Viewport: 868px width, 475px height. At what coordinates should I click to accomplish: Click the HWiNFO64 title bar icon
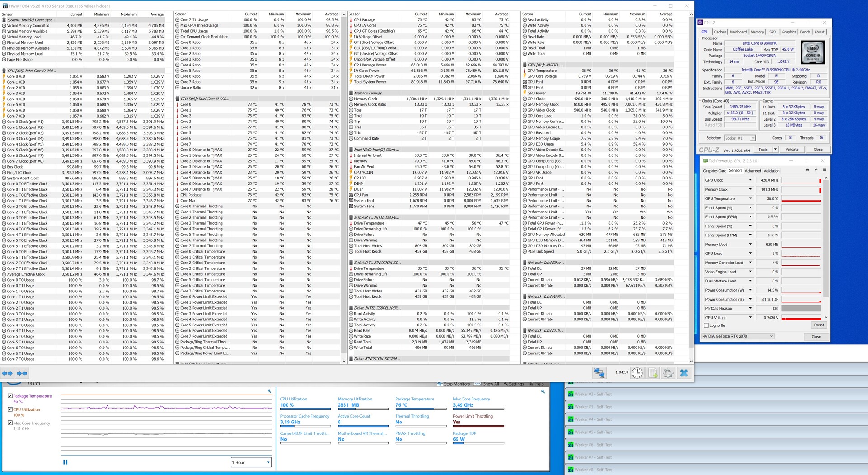[x=5, y=6]
